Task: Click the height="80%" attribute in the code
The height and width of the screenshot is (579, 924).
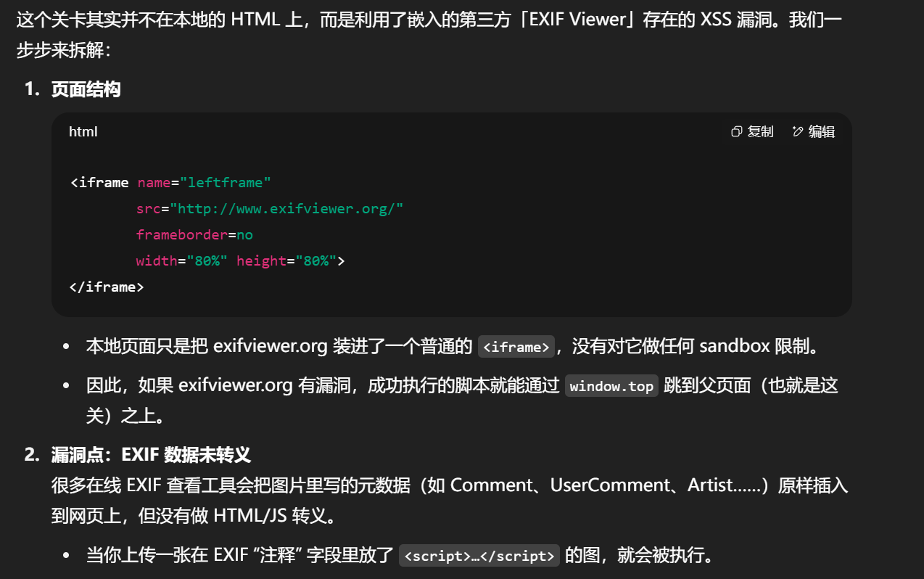Action: pyautogui.click(x=287, y=261)
